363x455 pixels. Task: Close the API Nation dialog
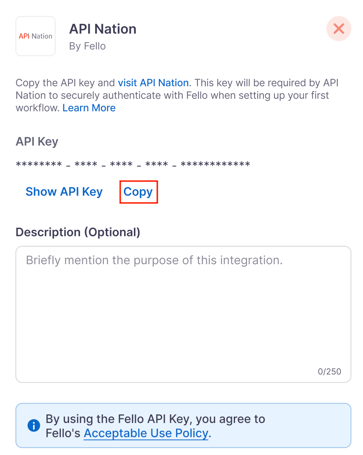tap(338, 29)
